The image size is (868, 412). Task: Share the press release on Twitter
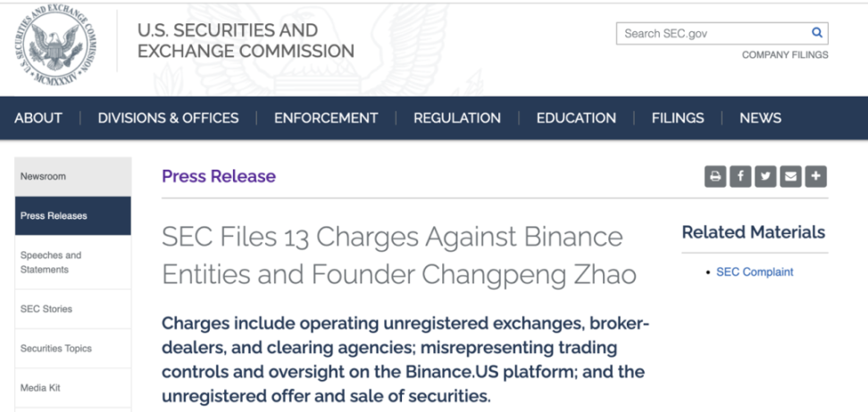point(765,177)
